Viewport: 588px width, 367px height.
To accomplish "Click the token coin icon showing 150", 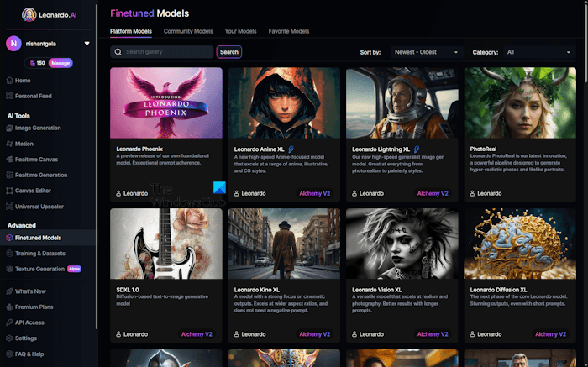I will coord(33,63).
